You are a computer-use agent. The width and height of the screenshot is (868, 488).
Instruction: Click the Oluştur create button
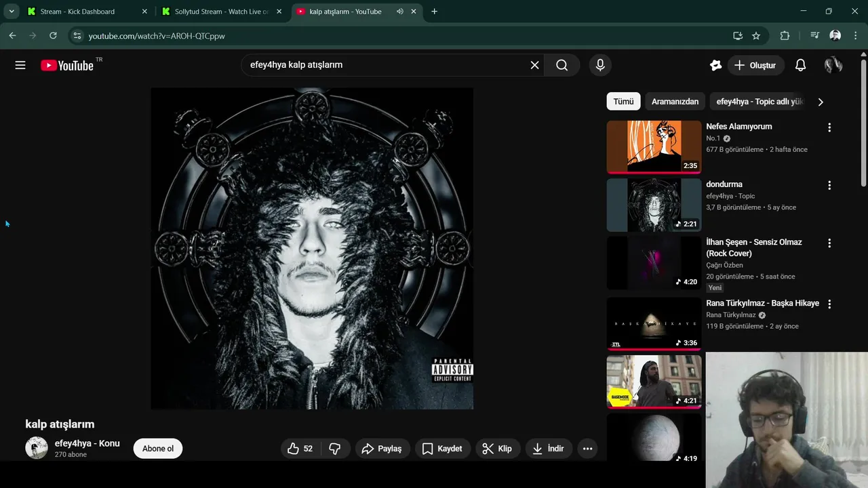[x=755, y=65]
